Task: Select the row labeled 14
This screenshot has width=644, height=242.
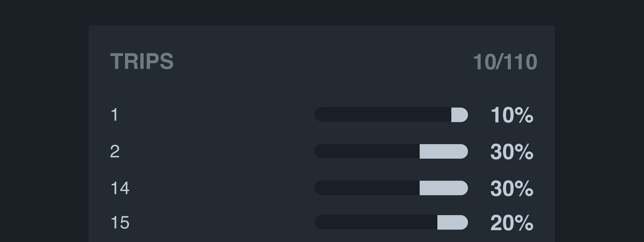Action: click(x=120, y=188)
